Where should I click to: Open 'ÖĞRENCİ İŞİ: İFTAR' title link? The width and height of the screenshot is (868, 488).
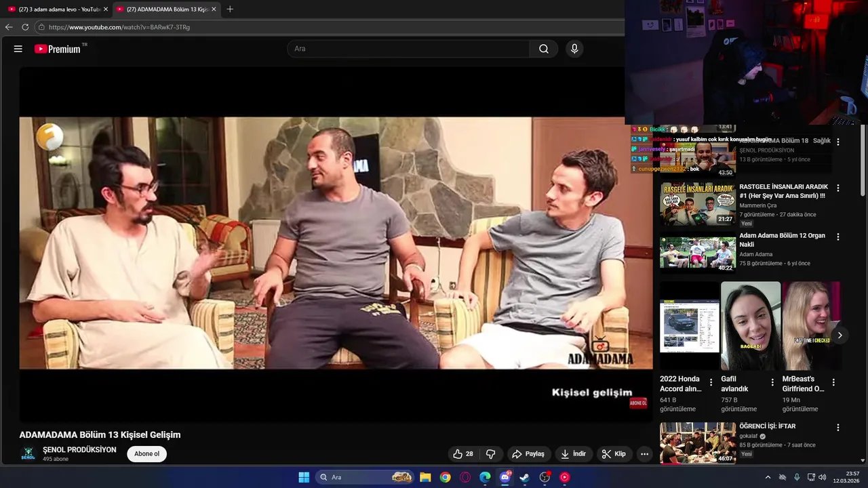[768, 426]
